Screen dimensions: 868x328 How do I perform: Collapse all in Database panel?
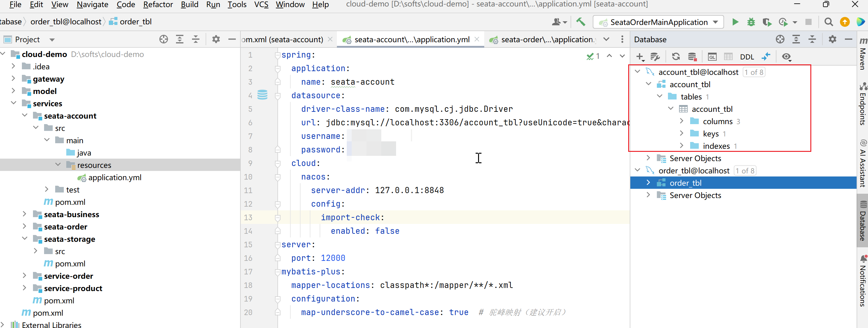pos(812,39)
